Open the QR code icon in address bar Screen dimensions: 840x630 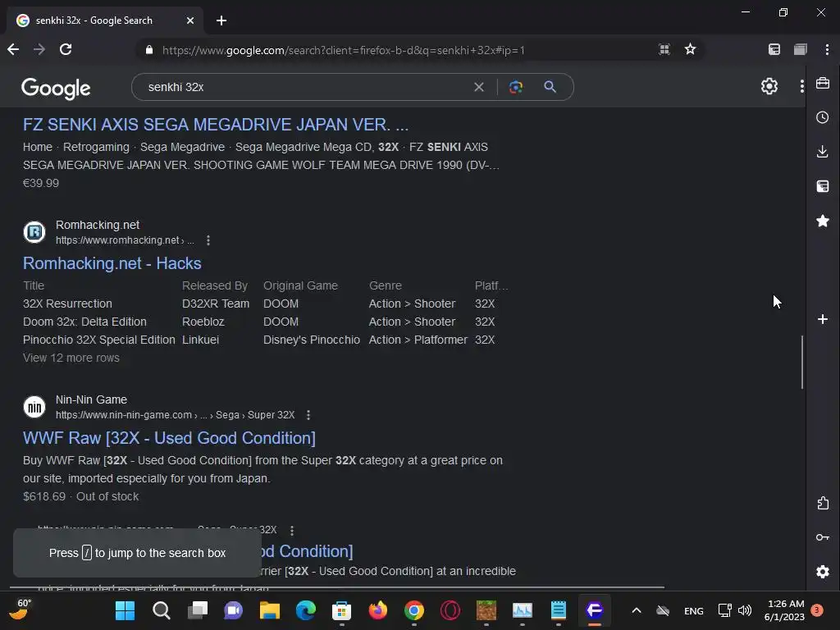click(x=664, y=50)
